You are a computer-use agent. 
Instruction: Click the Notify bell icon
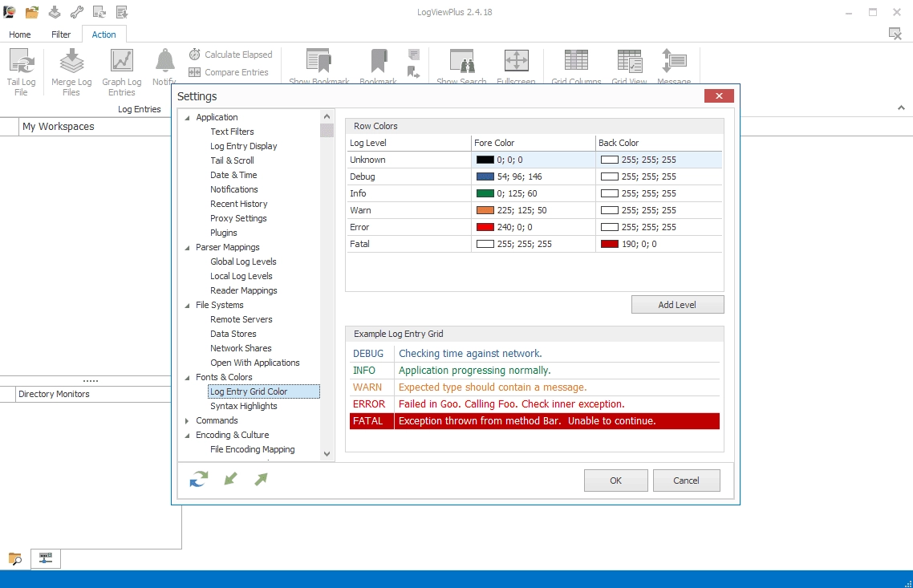pos(164,61)
